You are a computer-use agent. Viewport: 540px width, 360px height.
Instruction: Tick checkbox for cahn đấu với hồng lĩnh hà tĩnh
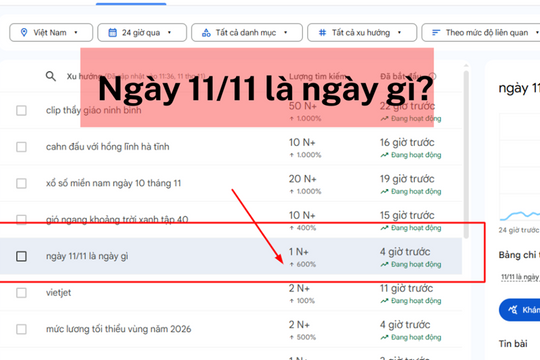[21, 147]
